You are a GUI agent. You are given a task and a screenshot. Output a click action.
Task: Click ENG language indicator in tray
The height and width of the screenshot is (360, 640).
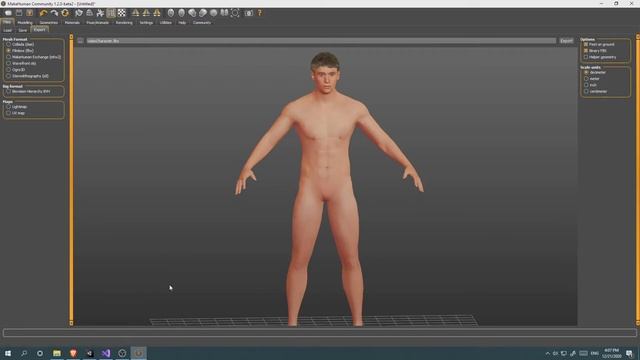click(595, 353)
